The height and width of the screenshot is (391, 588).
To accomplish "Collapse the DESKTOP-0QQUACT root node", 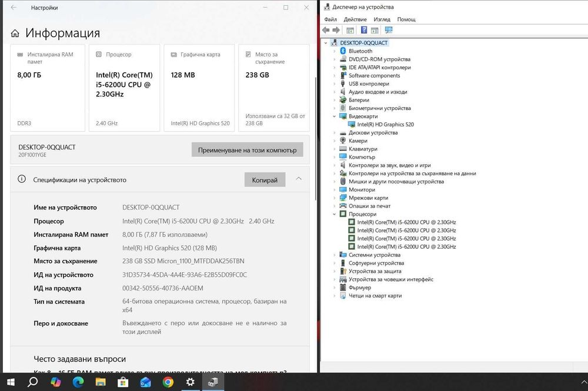I will coord(326,43).
